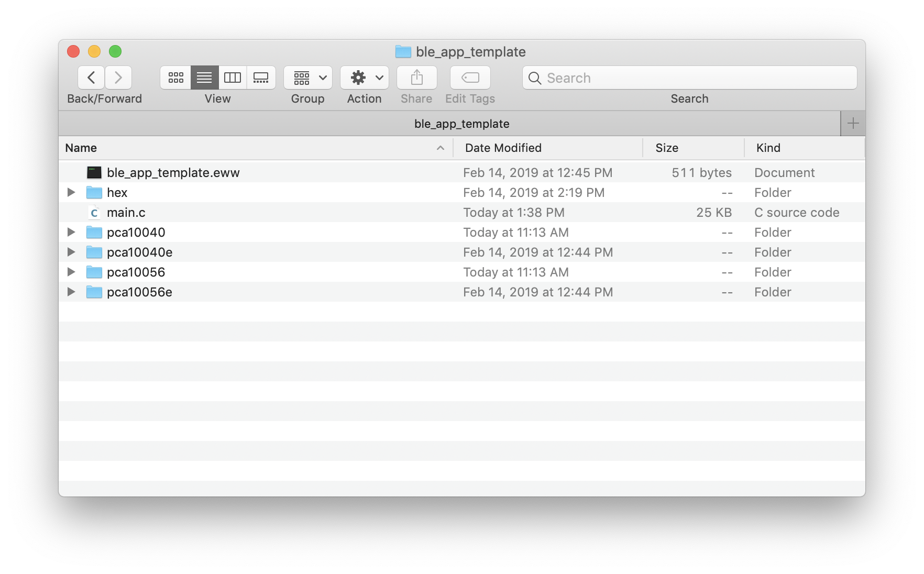The width and height of the screenshot is (924, 574).
Task: Switch to icon view mode
Action: click(175, 78)
